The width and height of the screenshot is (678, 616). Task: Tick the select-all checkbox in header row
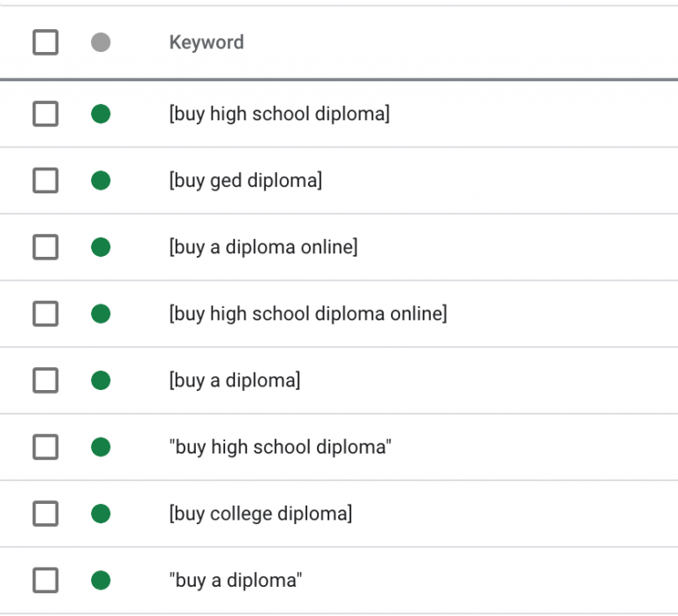click(x=45, y=42)
